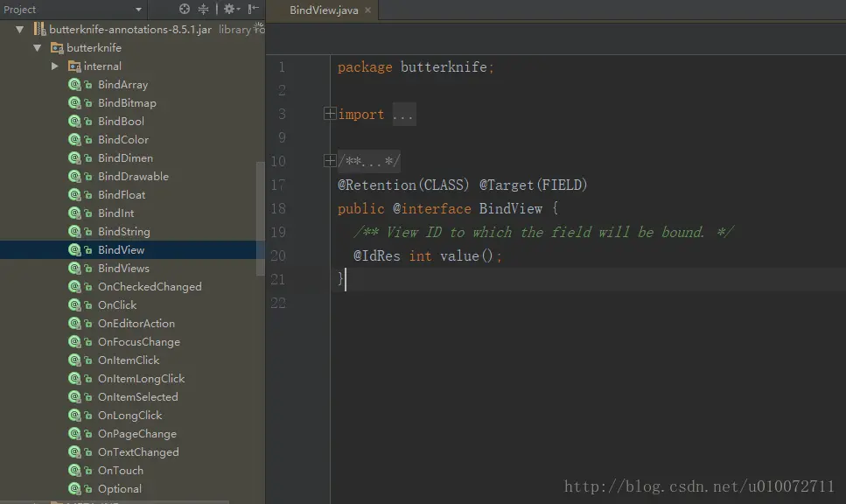846x504 pixels.
Task: Click @Target(FIELD) annotation in code
Action: coord(533,185)
